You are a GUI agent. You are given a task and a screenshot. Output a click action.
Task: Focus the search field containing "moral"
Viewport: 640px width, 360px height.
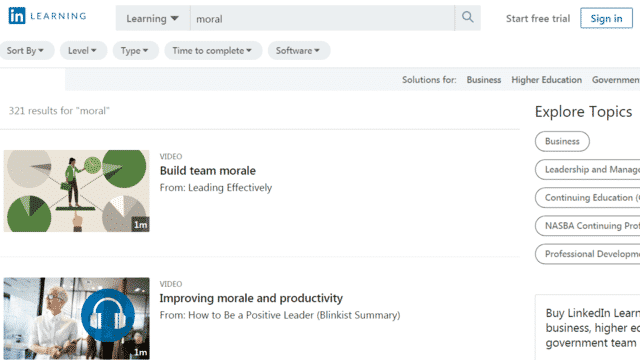[322, 18]
